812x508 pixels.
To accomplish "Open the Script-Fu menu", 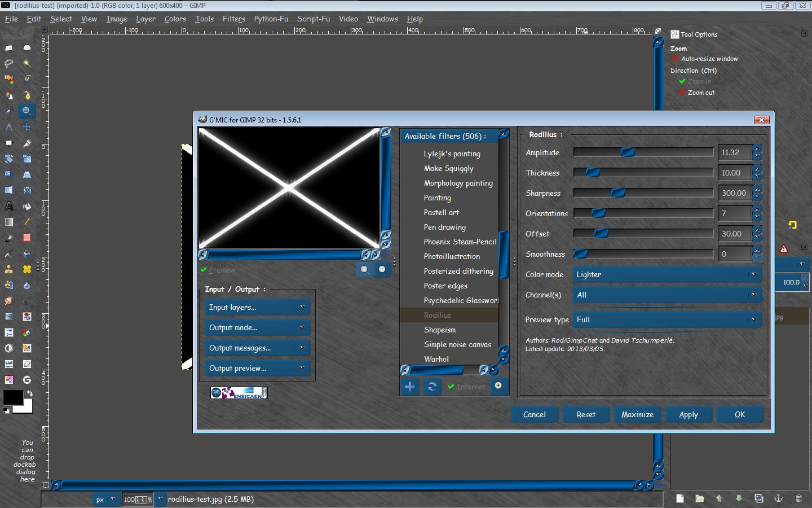I will [x=314, y=19].
